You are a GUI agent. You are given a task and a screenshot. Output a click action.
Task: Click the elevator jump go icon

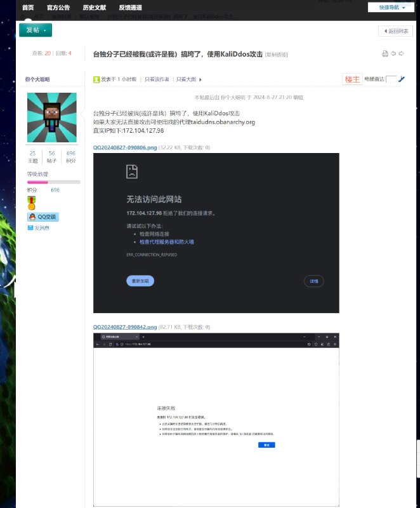[x=402, y=79]
